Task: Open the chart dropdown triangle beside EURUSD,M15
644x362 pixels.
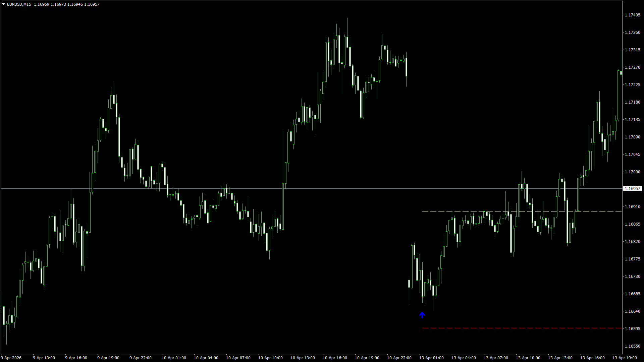Action: click(x=3, y=4)
